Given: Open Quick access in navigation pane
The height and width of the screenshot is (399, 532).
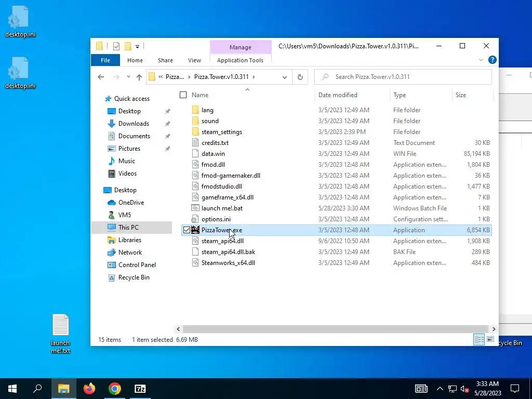Looking at the screenshot, I should [x=131, y=99].
